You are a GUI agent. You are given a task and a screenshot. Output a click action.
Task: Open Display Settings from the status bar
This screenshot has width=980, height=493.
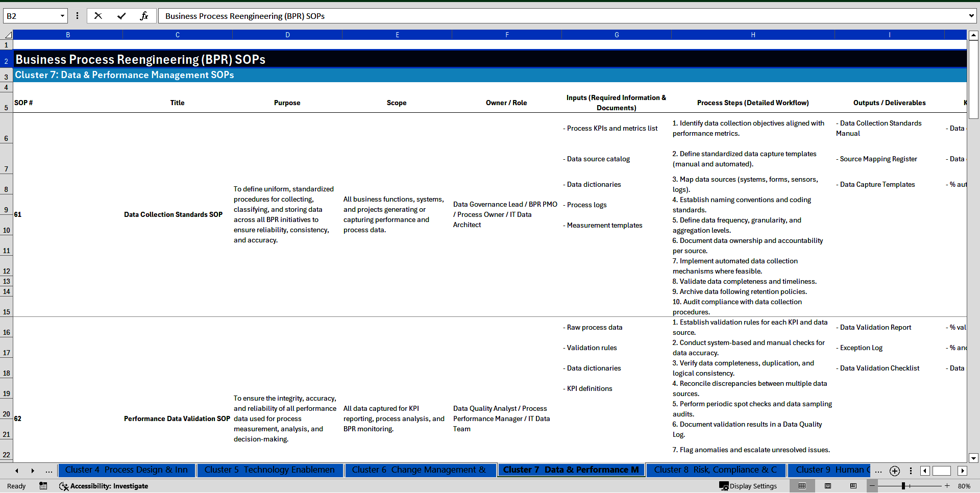(748, 486)
